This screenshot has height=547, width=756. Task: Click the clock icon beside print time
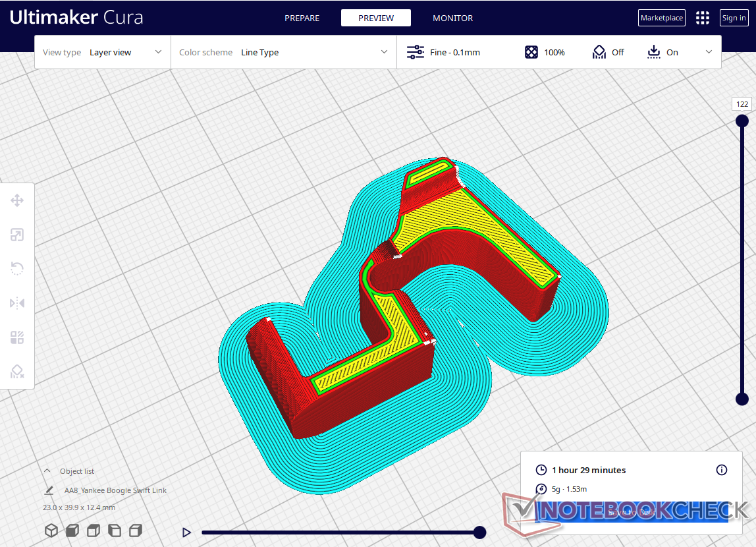[x=541, y=470]
